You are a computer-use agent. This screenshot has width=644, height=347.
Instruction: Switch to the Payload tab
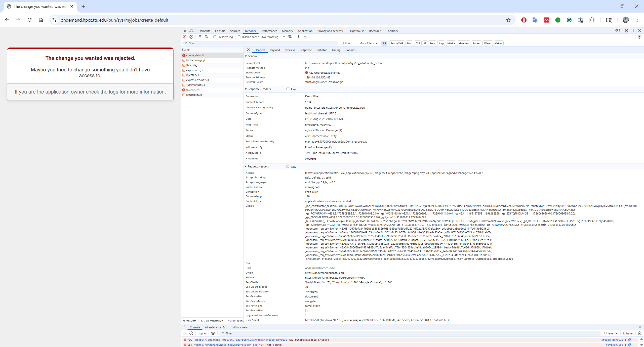tap(275, 50)
